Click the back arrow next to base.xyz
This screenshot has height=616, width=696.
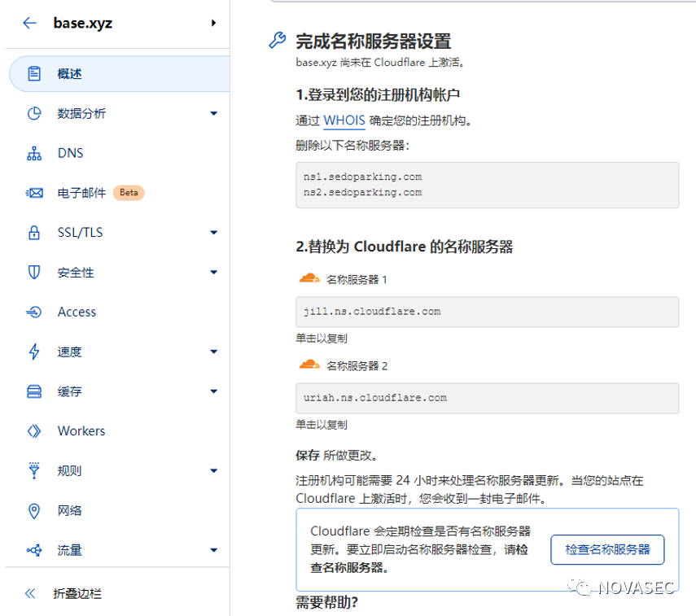point(29,23)
